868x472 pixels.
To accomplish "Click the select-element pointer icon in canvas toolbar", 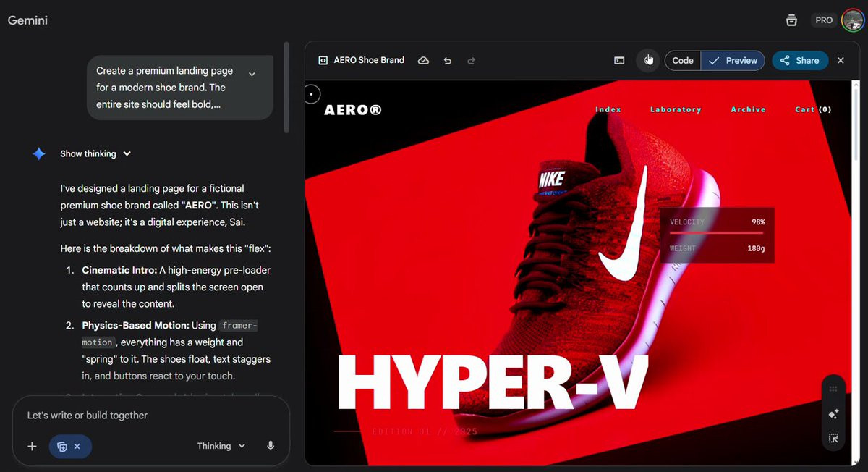I will tap(648, 60).
